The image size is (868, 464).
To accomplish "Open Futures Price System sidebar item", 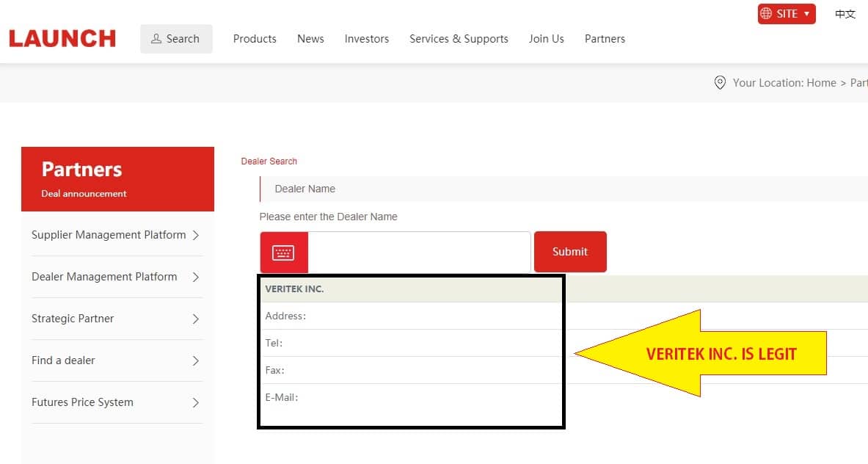I will coord(82,402).
